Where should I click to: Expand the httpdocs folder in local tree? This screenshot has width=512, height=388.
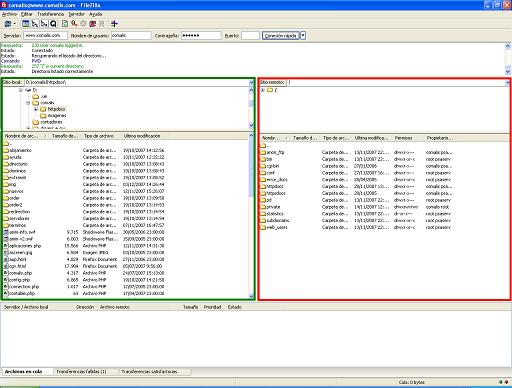pos(36,109)
